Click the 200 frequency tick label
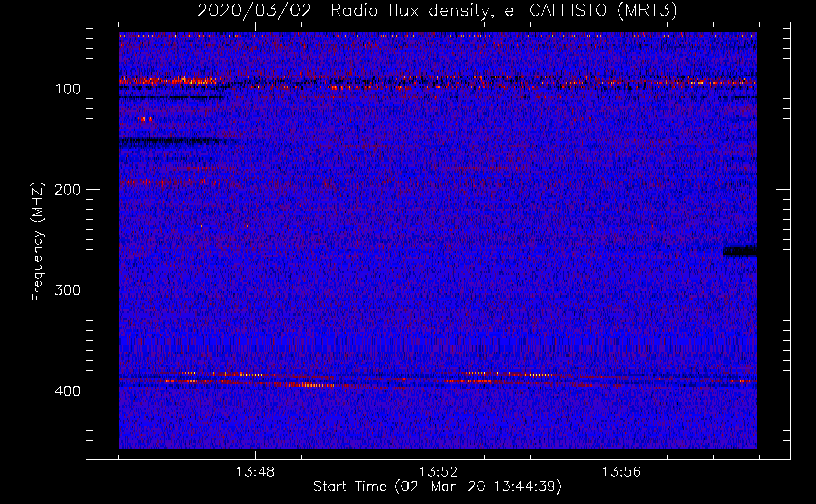Viewport: 816px width, 504px height. (68, 190)
